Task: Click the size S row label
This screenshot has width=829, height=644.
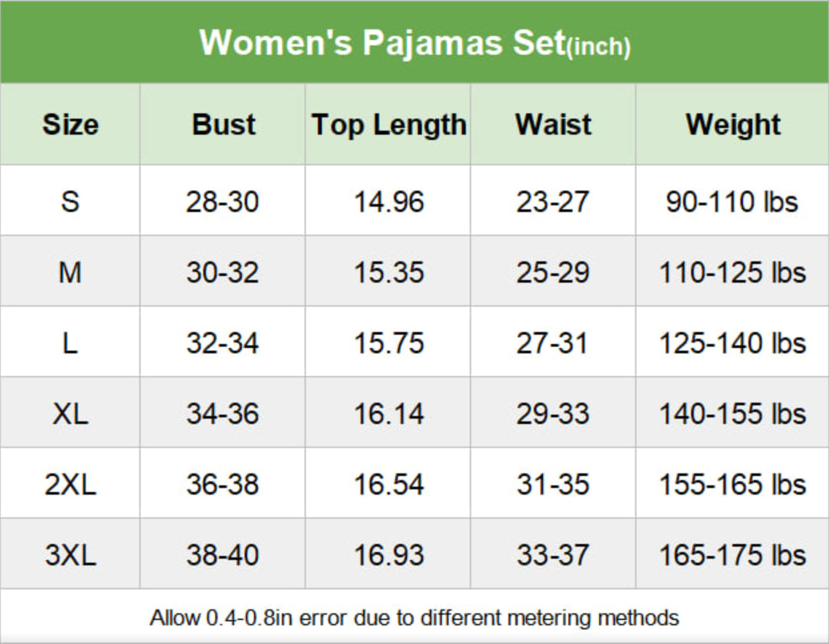Action: pyautogui.click(x=70, y=201)
